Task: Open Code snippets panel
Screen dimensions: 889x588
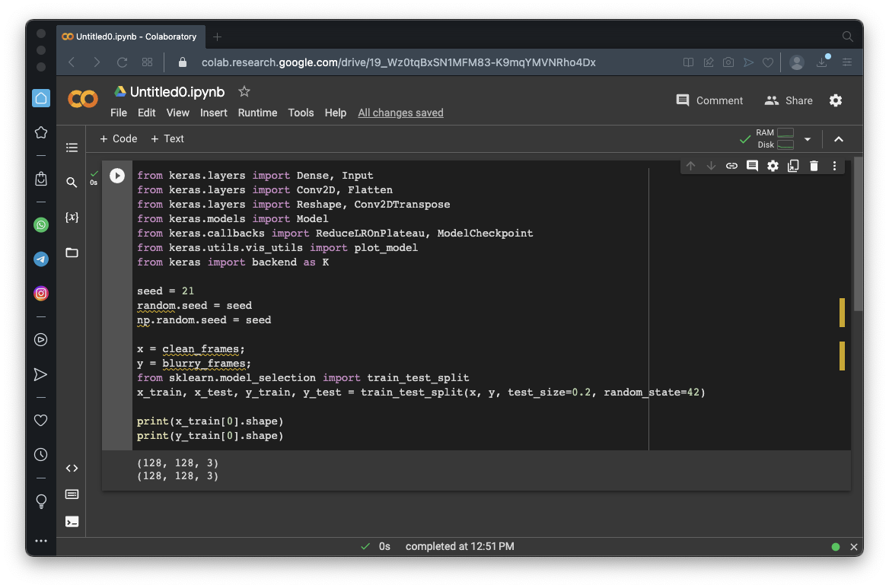Action: [x=72, y=469]
